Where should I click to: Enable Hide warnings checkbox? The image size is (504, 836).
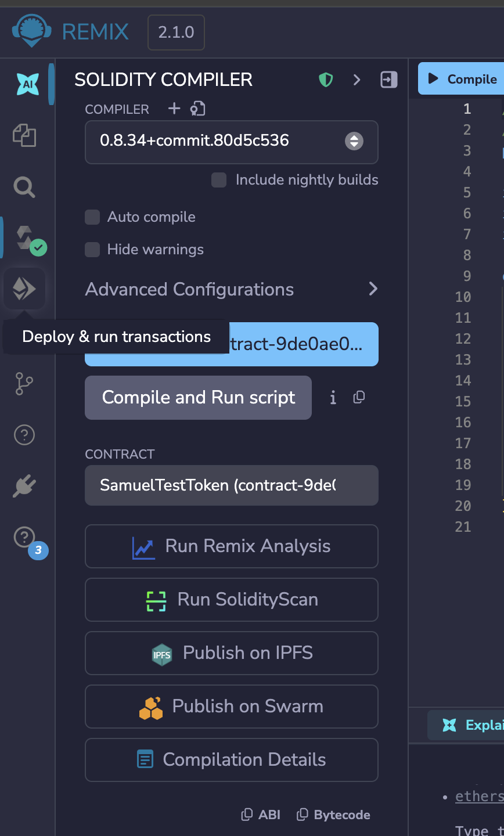point(92,250)
